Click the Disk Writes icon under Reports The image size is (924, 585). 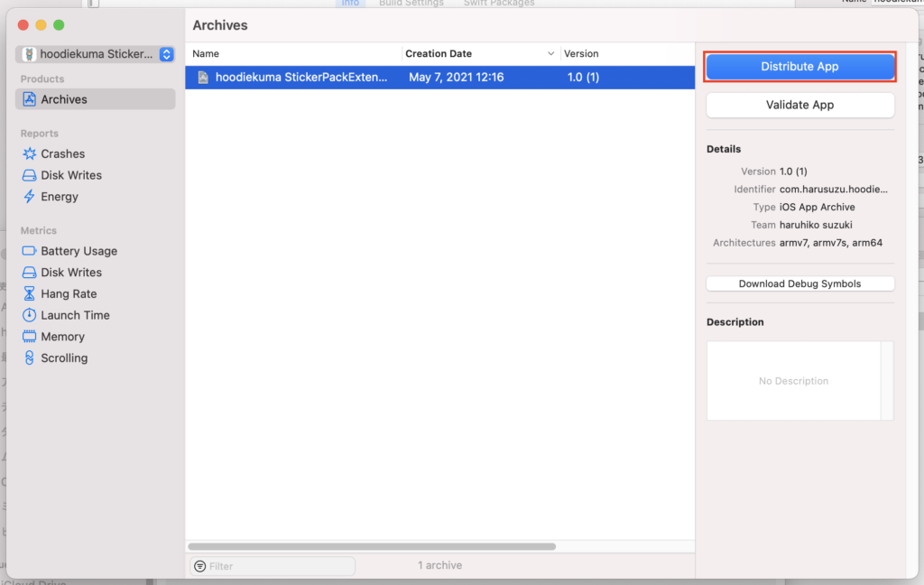pos(29,175)
